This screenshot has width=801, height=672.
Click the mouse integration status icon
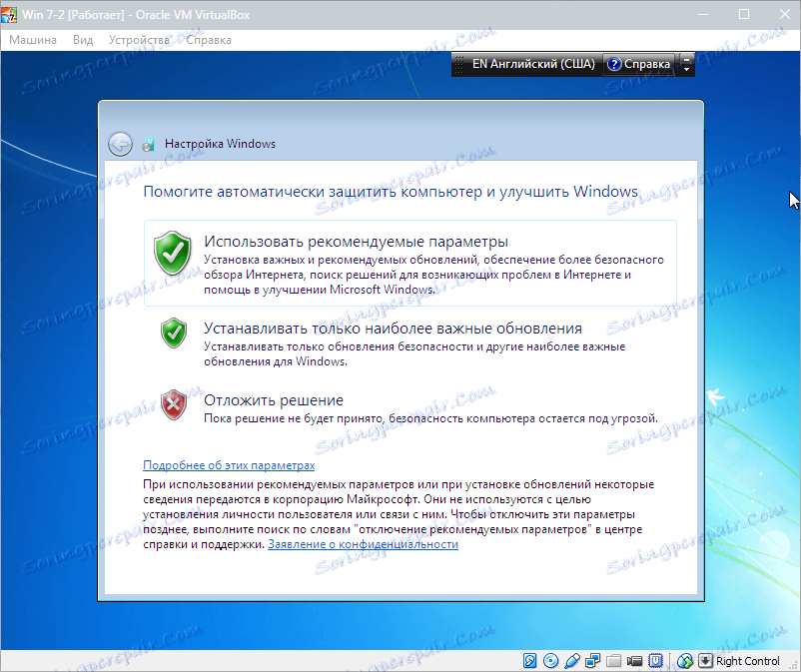point(686,661)
